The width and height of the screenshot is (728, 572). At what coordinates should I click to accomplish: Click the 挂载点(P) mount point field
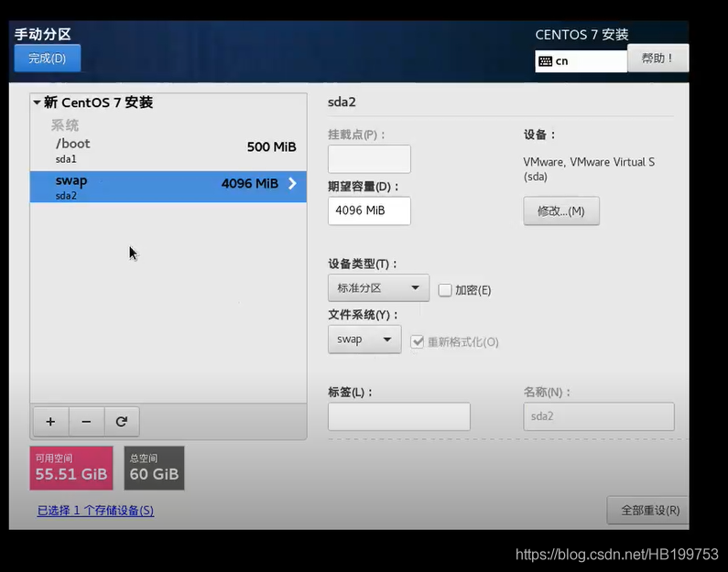click(x=369, y=159)
